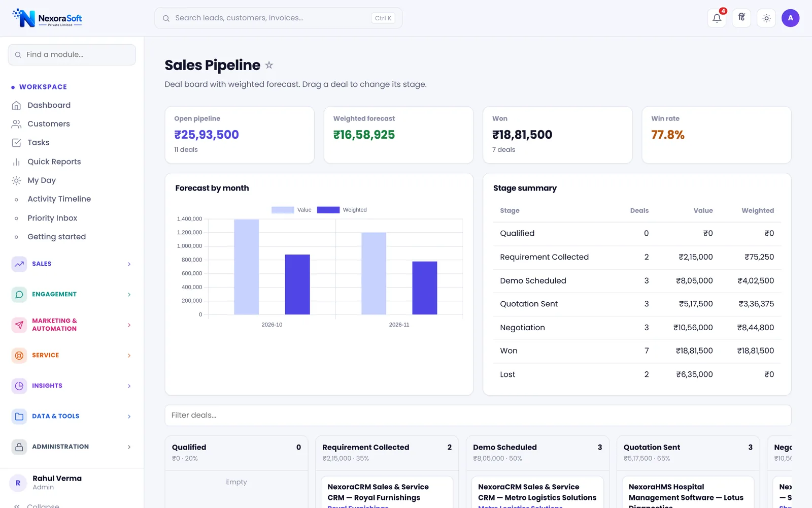Screen dimensions: 812x508
Task: Click the Insights pie chart icon
Action: (x=19, y=386)
